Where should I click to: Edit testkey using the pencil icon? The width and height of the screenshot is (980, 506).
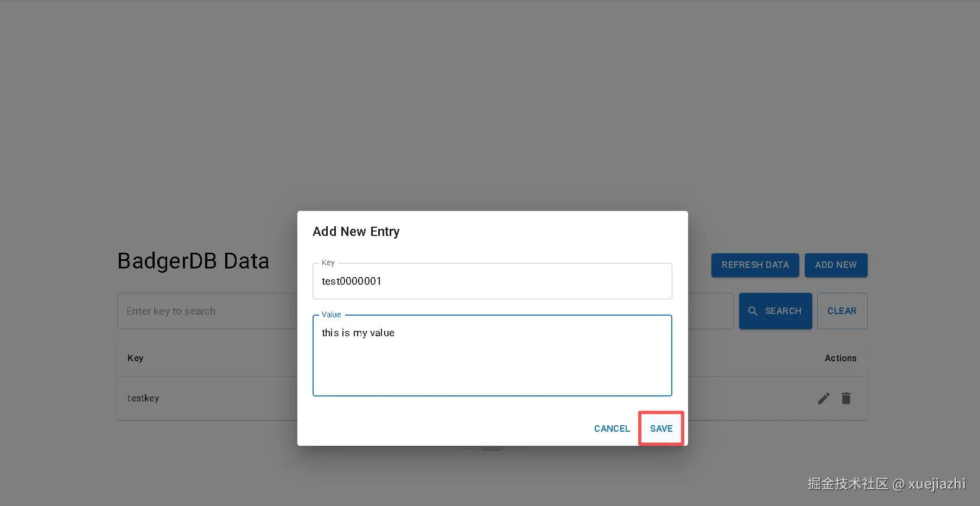[824, 399]
